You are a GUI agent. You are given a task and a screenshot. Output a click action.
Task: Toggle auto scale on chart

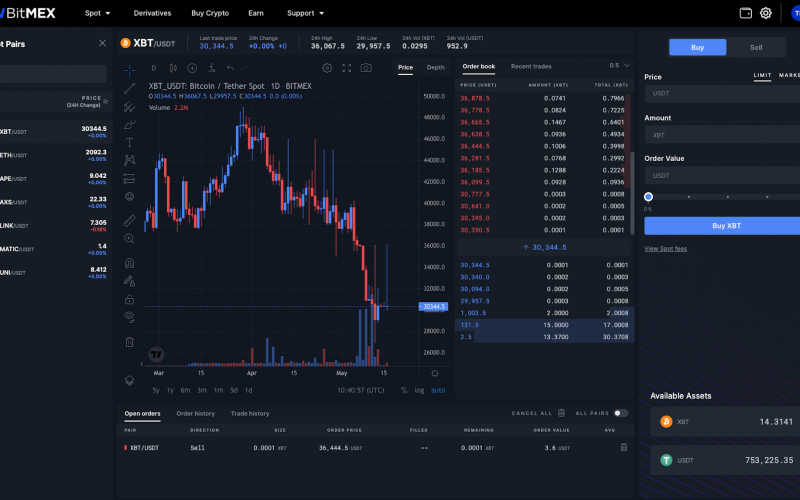pyautogui.click(x=438, y=390)
